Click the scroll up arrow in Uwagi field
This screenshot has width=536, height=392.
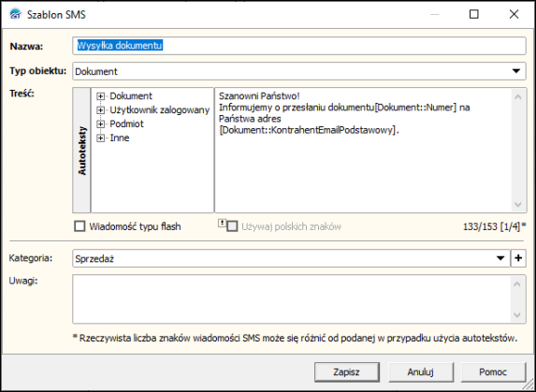click(517, 284)
